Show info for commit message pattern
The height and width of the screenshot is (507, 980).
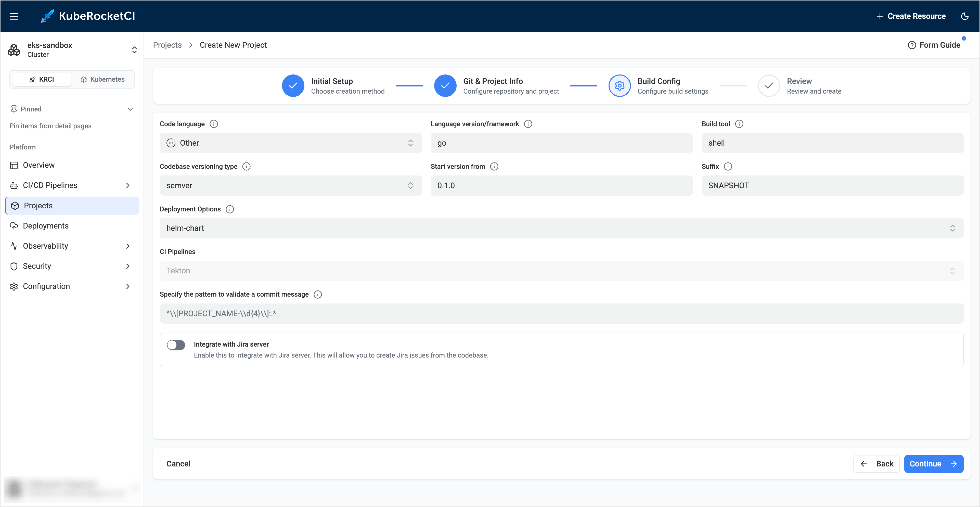pos(318,294)
